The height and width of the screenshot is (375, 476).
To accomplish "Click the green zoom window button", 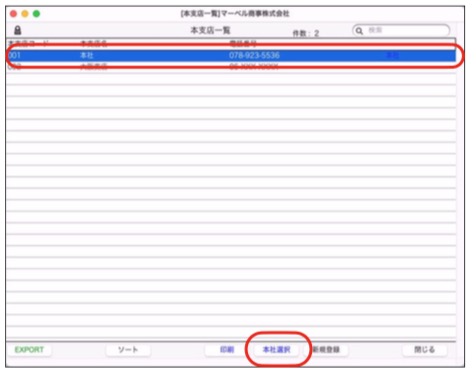I will pos(36,14).
